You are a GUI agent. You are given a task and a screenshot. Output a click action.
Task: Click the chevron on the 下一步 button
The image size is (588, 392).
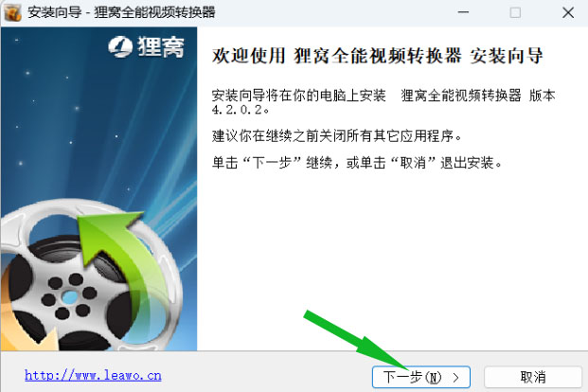click(455, 378)
